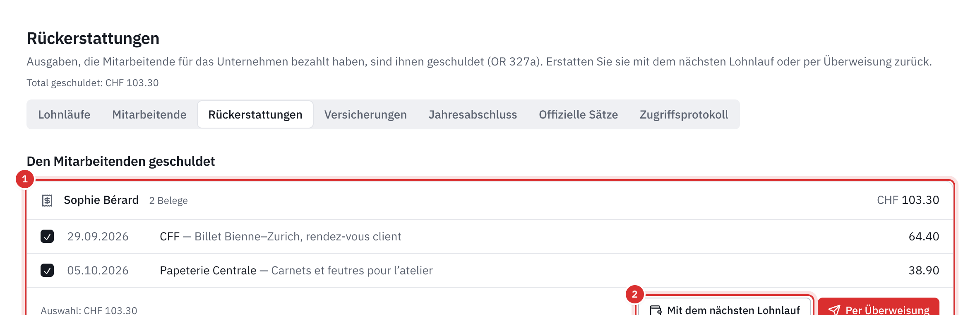The image size is (980, 315).
Task: Uncheck the 05.10.2026 Papeterie Centrale checkbox
Action: point(47,270)
